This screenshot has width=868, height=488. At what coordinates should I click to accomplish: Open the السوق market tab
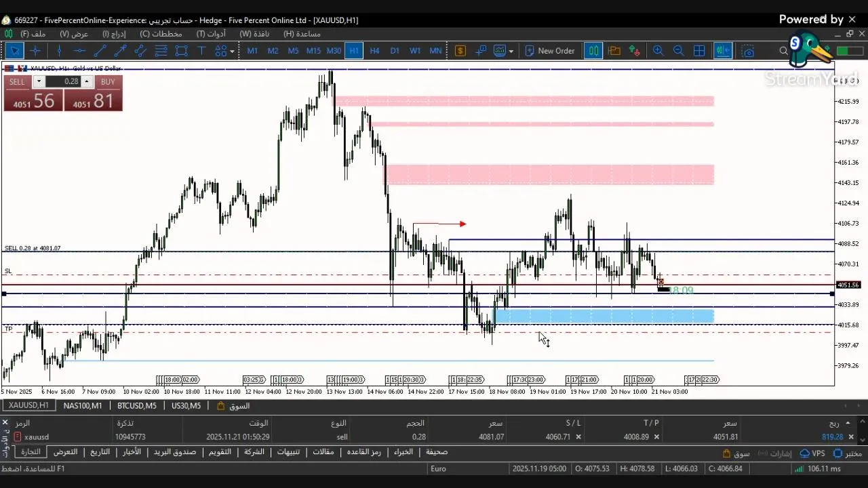tap(233, 405)
